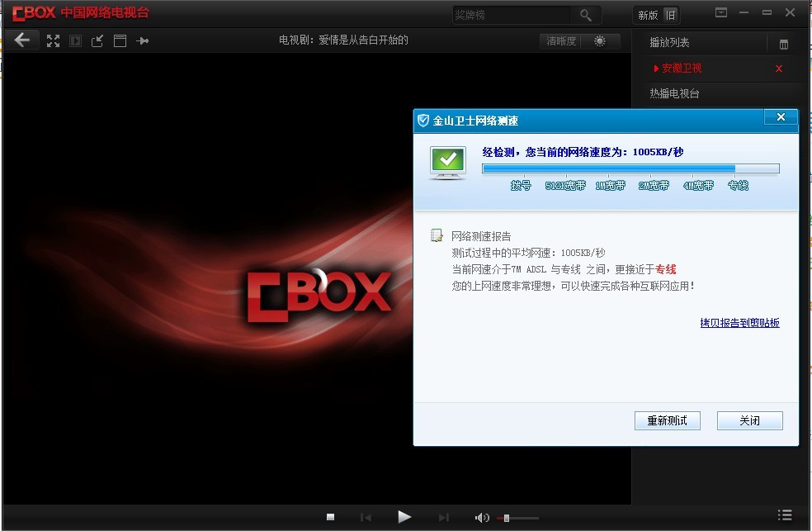Click the 重新测试 button
812x531 pixels.
pos(667,420)
